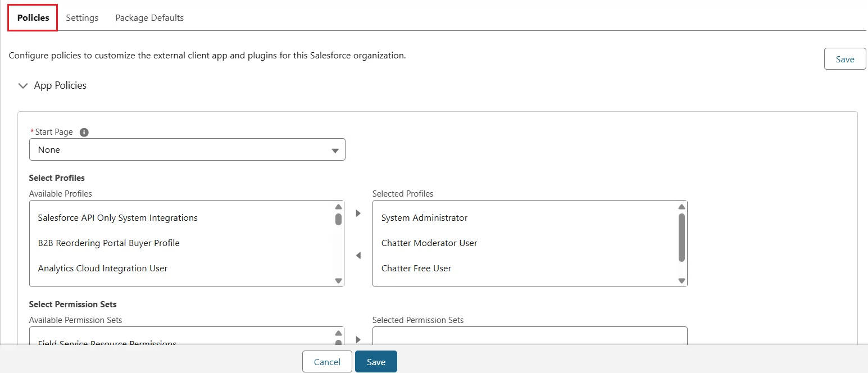
Task: Select the B2B Reordering Portal Buyer Profile
Action: click(x=108, y=243)
